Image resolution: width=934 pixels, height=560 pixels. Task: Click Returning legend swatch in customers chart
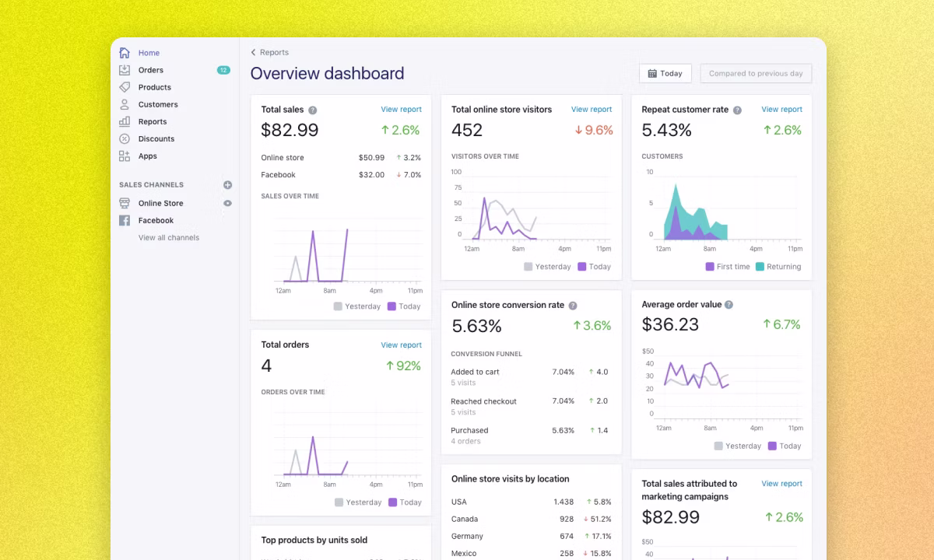coord(760,266)
